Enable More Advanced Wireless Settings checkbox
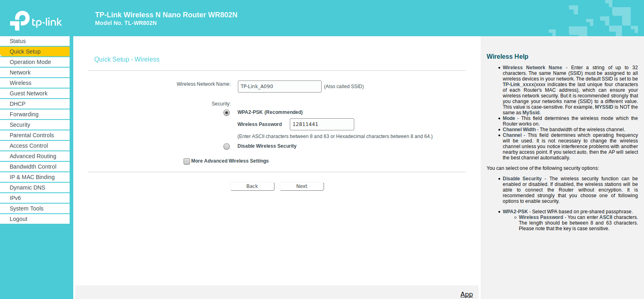Viewport: 644px width, 299px height. tap(187, 161)
